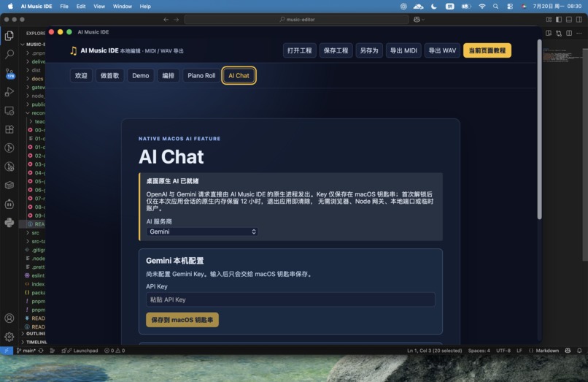Toggle the secondary side bar in VS Code

click(x=579, y=20)
